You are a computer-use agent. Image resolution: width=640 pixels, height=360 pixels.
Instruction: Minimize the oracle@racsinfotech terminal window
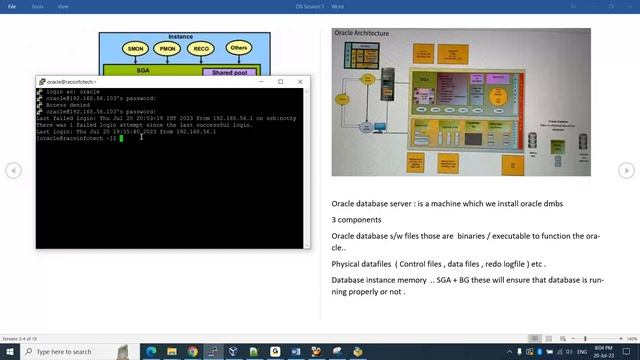tap(261, 82)
